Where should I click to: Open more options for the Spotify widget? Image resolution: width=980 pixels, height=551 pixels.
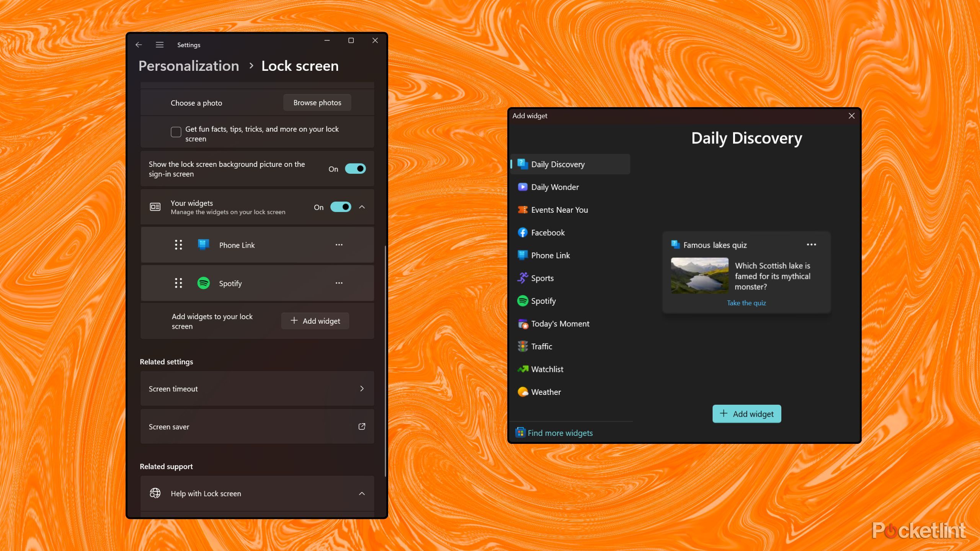[339, 283]
